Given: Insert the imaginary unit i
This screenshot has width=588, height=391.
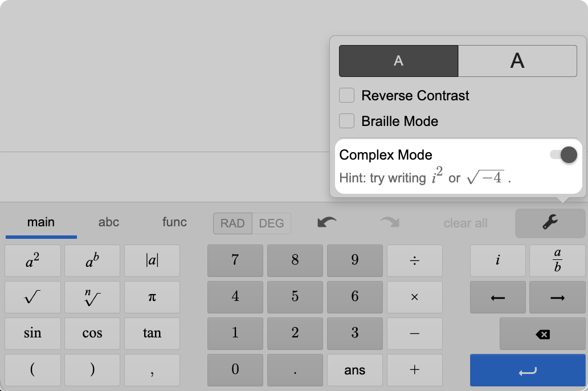Looking at the screenshot, I should click(498, 261).
